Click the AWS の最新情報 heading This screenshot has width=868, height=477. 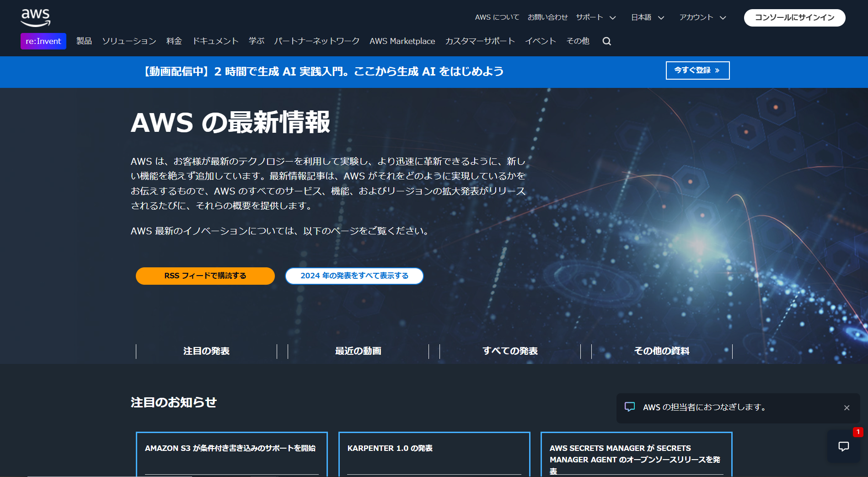point(230,123)
